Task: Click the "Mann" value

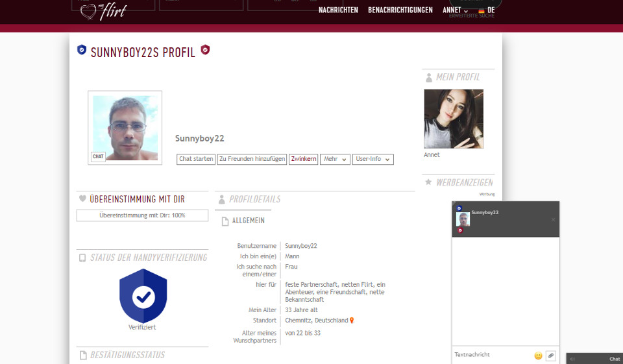Action: point(292,256)
